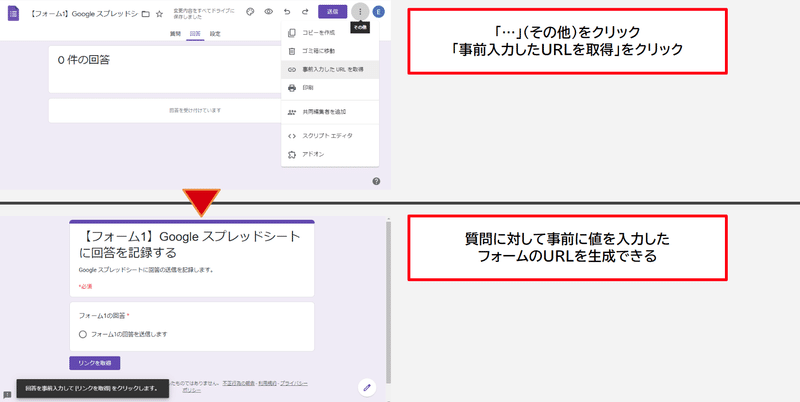Click the フォーム1の回答 question label
The width and height of the screenshot is (800, 402).
(103, 316)
